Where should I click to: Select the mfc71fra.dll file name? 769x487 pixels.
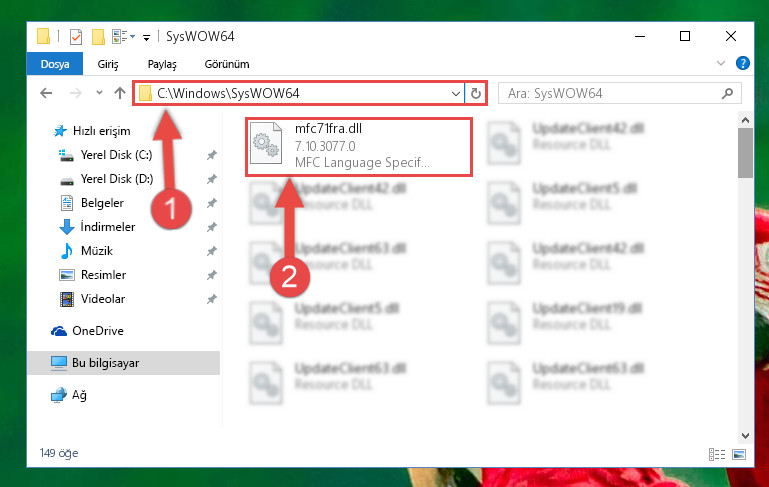point(328,129)
